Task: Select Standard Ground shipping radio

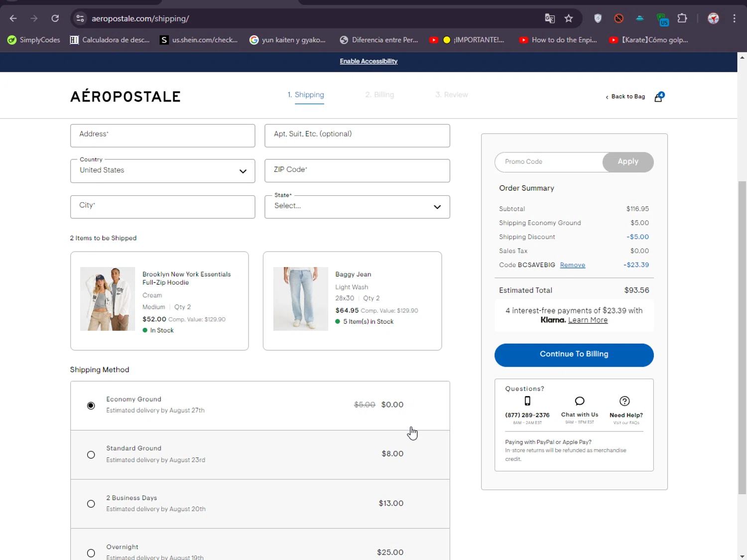Action: pyautogui.click(x=91, y=454)
